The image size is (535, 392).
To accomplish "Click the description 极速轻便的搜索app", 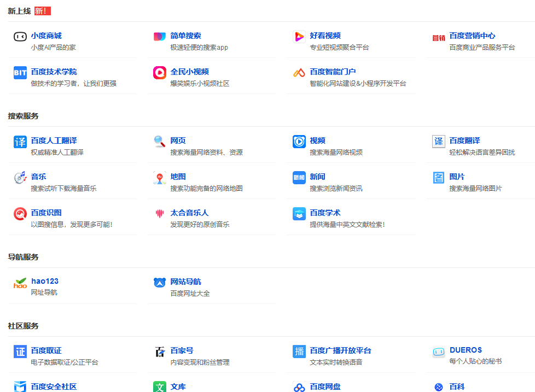I will tap(199, 48).
